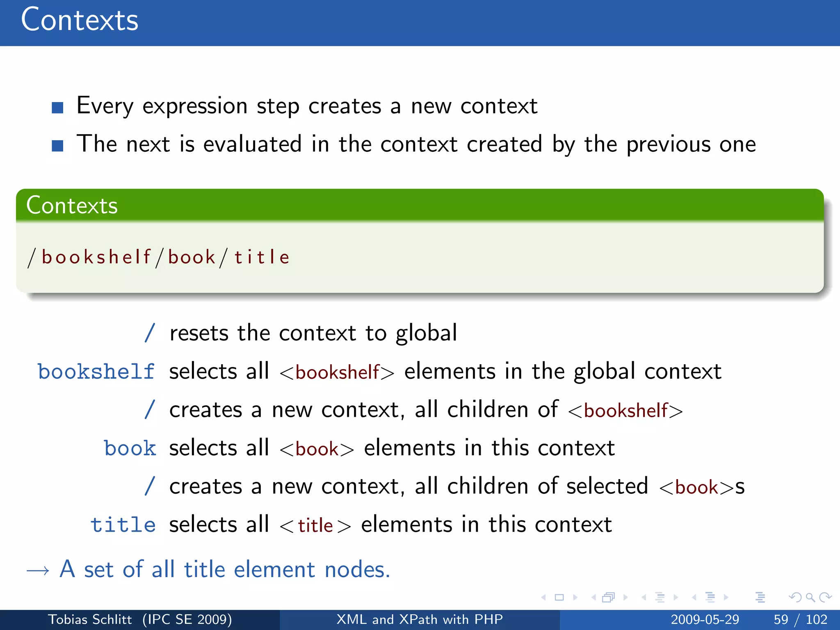Jump to the next section arrow
This screenshot has height=630, width=840.
point(726,598)
